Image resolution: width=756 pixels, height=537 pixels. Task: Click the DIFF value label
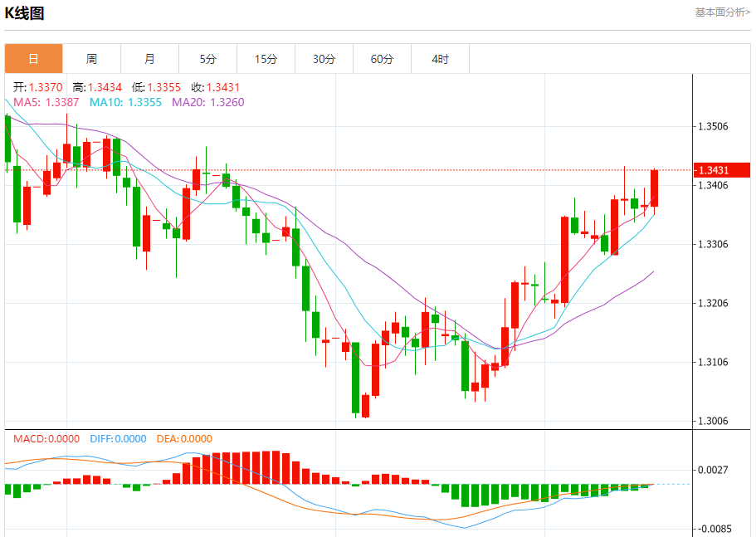(119, 439)
